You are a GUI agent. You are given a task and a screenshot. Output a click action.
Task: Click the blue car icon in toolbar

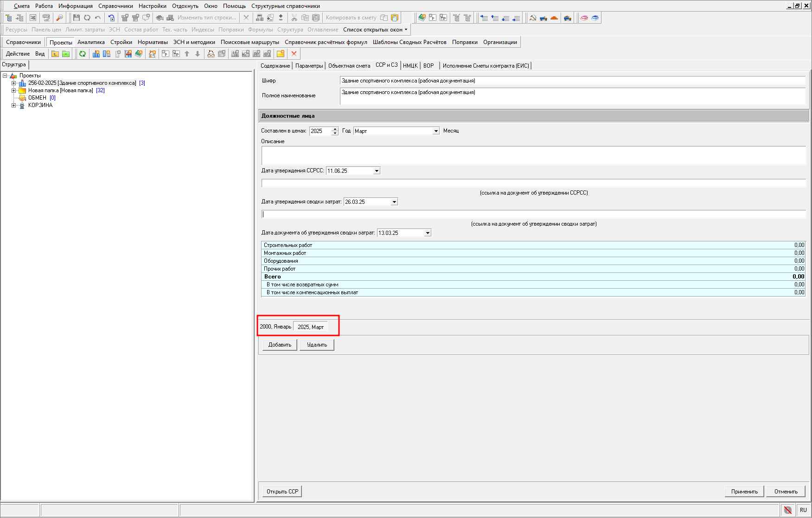click(x=568, y=18)
